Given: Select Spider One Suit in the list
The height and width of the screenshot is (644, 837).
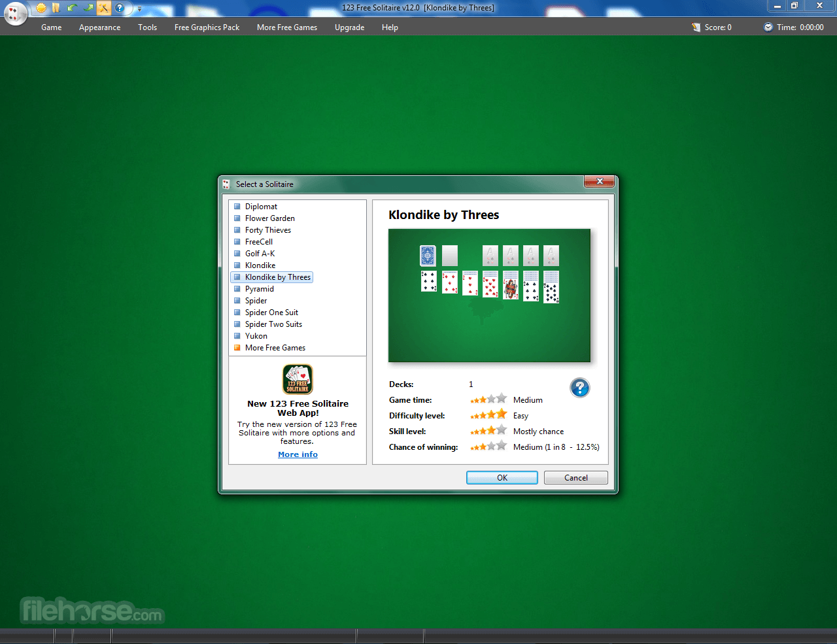Looking at the screenshot, I should click(271, 313).
